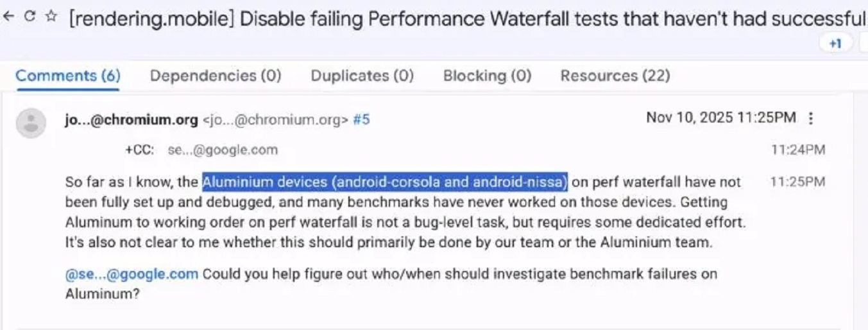Click the issue title text
868x330 pixels.
click(467, 18)
